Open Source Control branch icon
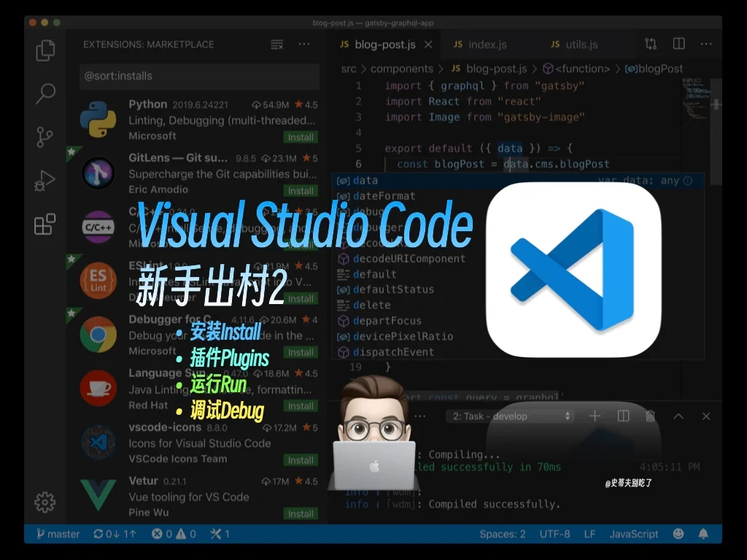 tap(44, 137)
